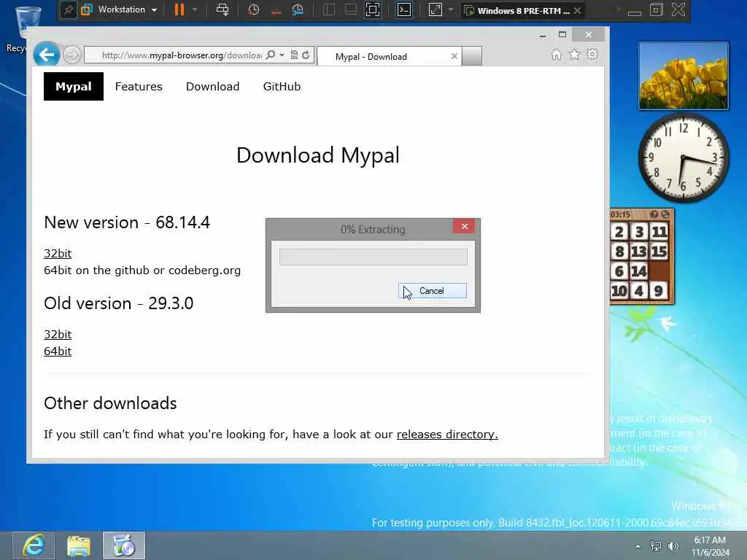Open the GitHub nav item

282,86
